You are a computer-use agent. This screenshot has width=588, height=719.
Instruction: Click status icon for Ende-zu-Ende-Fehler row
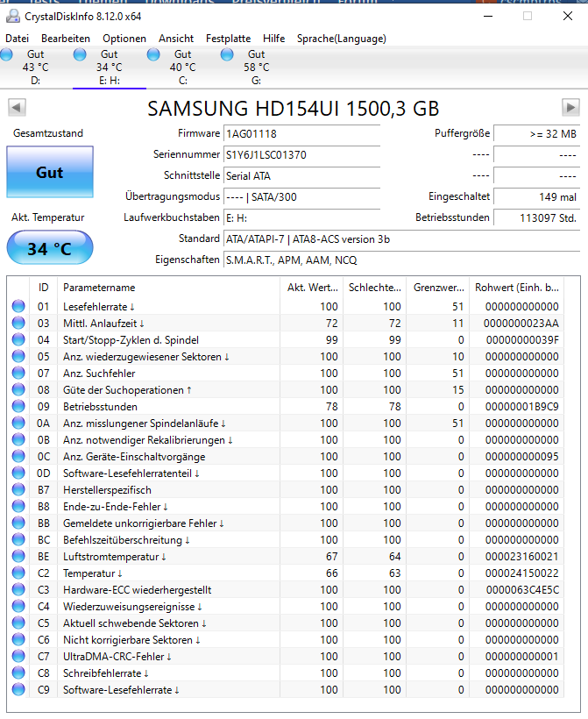[18, 506]
